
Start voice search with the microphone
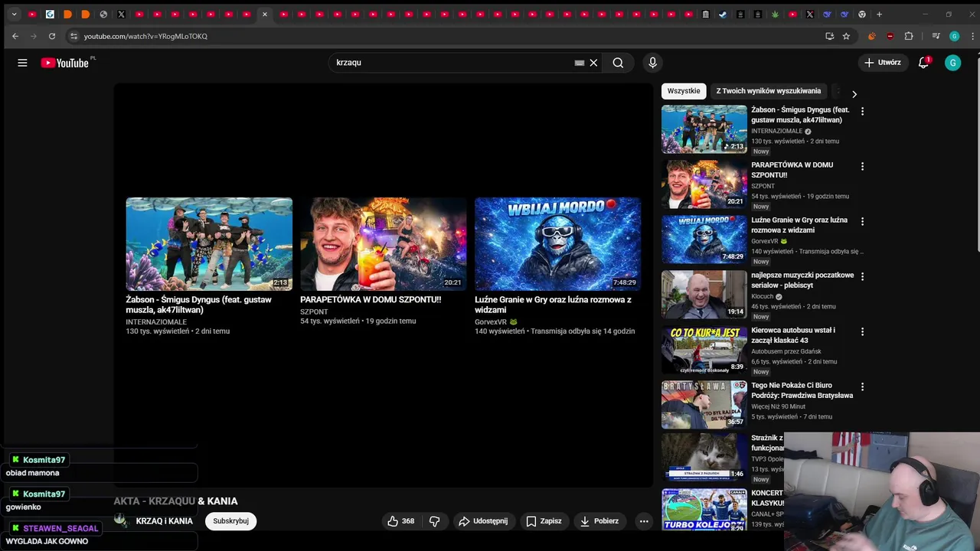(x=652, y=63)
